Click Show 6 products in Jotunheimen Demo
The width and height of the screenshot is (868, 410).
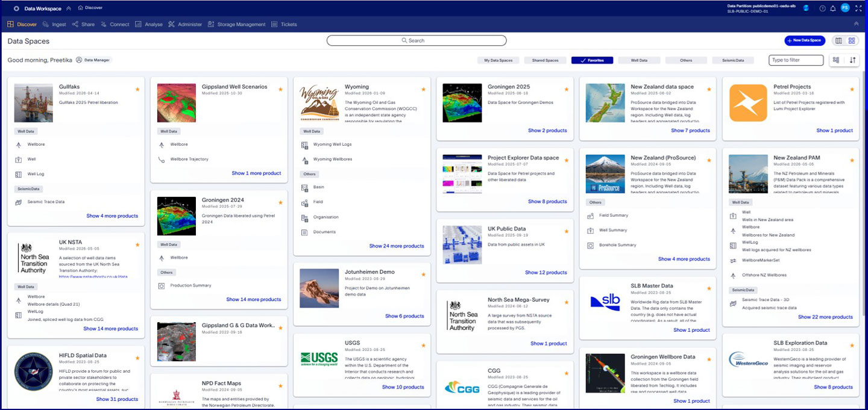(x=404, y=316)
